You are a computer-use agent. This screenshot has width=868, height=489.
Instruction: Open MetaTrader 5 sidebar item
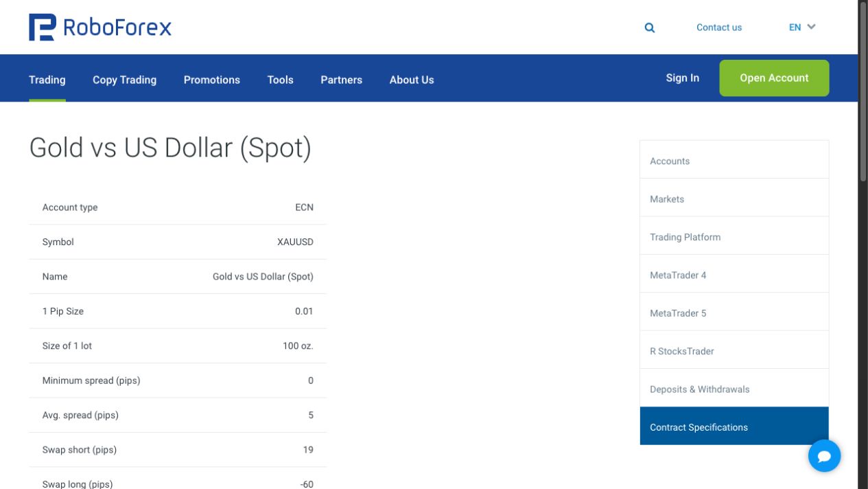(734, 312)
